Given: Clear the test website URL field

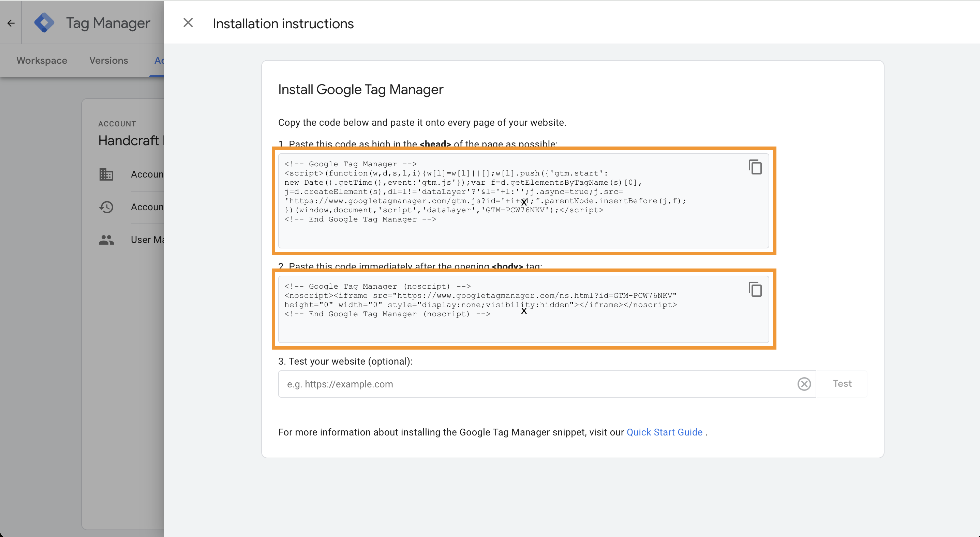Looking at the screenshot, I should [804, 384].
